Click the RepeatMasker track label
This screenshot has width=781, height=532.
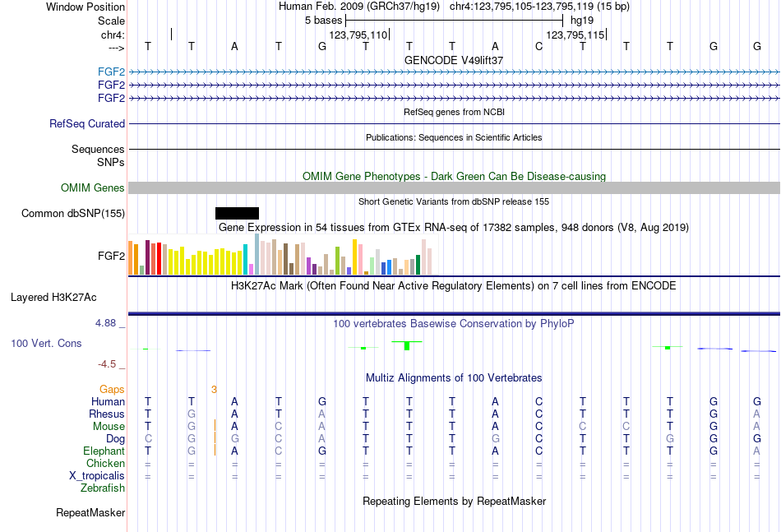[x=90, y=512]
